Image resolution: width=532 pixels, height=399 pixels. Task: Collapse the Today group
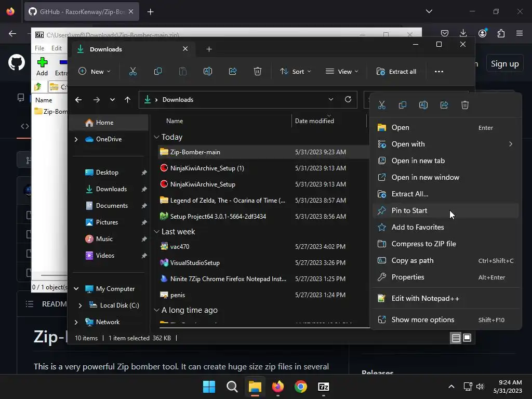click(156, 137)
